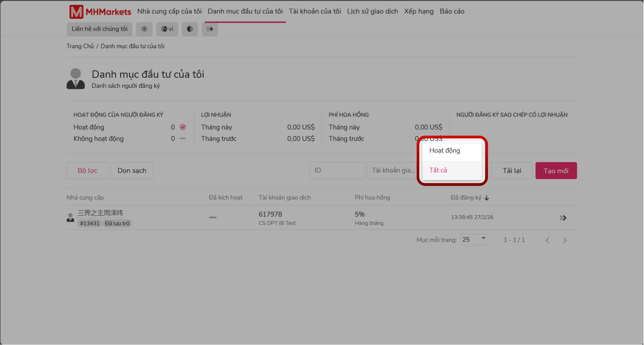The height and width of the screenshot is (345, 644).
Task: Click the ID filter input field
Action: click(x=337, y=170)
